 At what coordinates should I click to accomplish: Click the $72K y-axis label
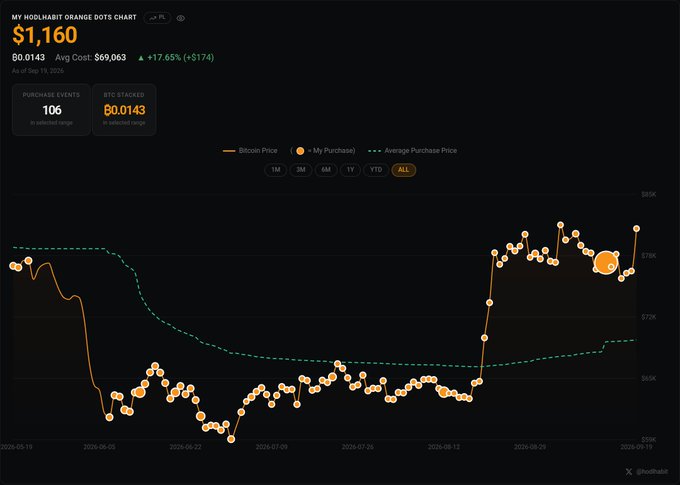click(x=649, y=317)
